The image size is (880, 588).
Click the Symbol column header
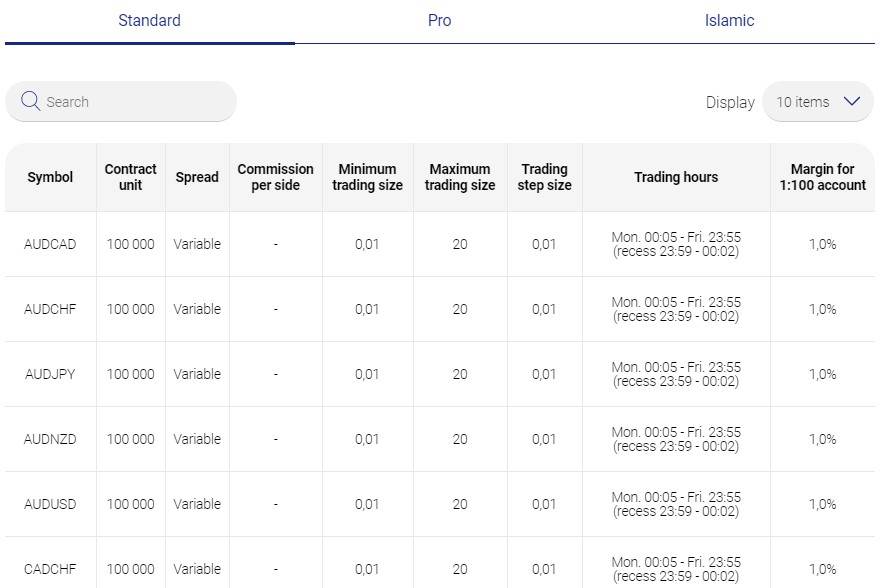click(50, 177)
